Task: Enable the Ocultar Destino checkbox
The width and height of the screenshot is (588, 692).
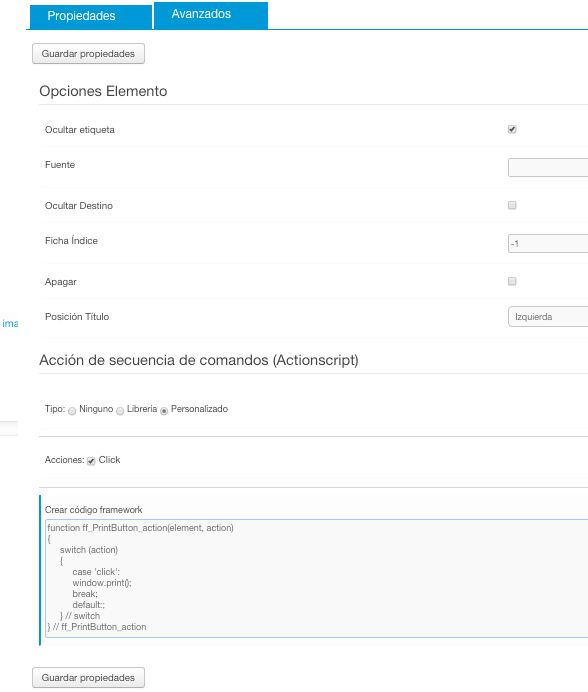Action: coord(512,205)
